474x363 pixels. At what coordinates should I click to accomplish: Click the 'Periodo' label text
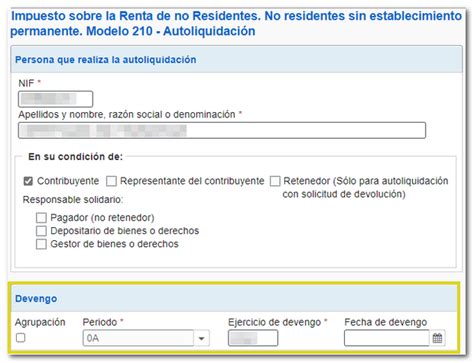pyautogui.click(x=100, y=322)
